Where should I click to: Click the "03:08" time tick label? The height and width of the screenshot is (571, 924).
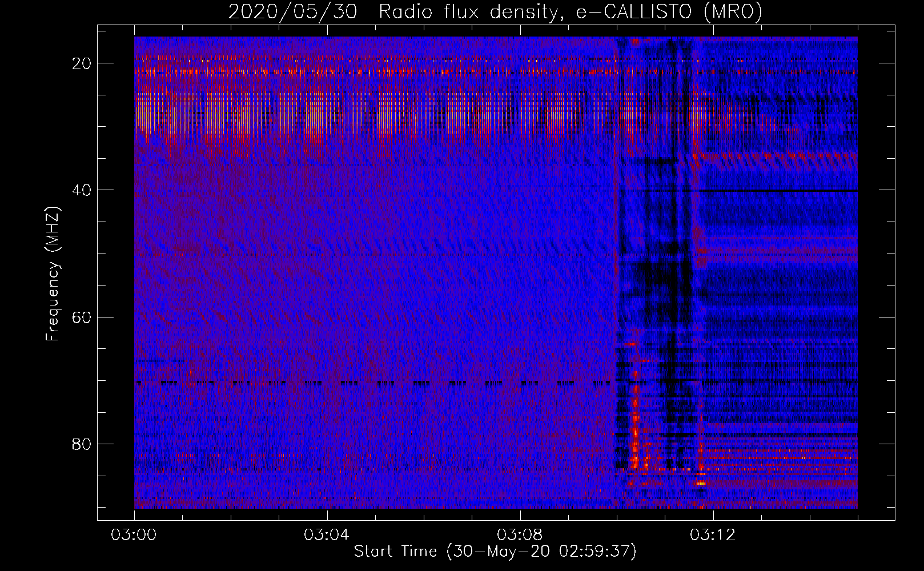pos(520,535)
